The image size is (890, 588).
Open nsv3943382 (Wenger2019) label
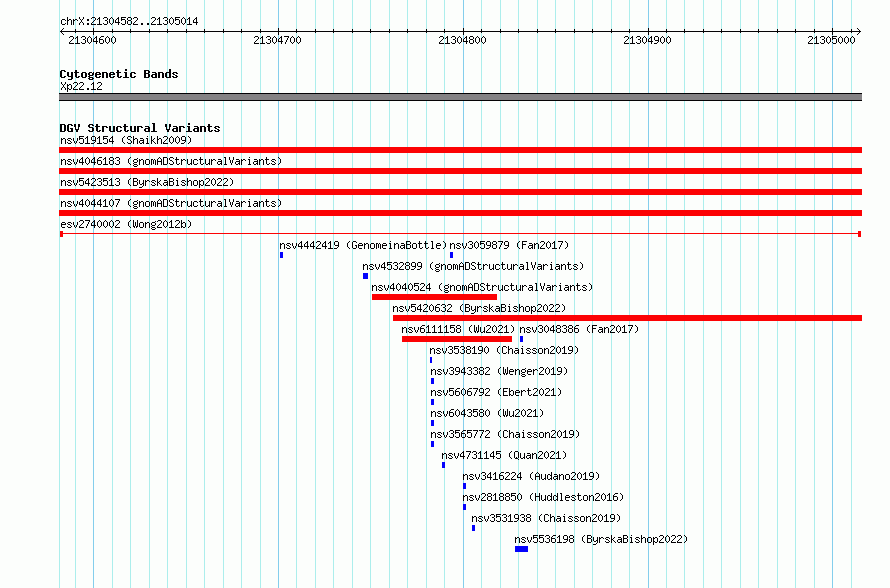click(x=499, y=371)
